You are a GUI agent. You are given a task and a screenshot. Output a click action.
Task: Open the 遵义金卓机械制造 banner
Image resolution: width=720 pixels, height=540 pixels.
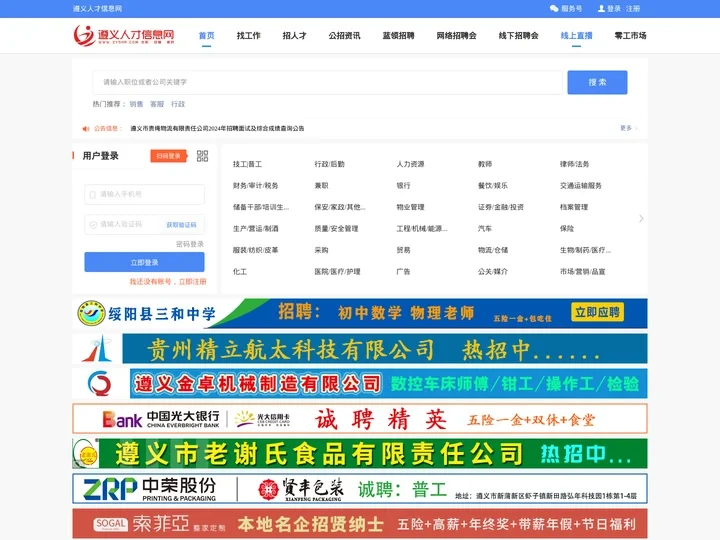coord(360,383)
